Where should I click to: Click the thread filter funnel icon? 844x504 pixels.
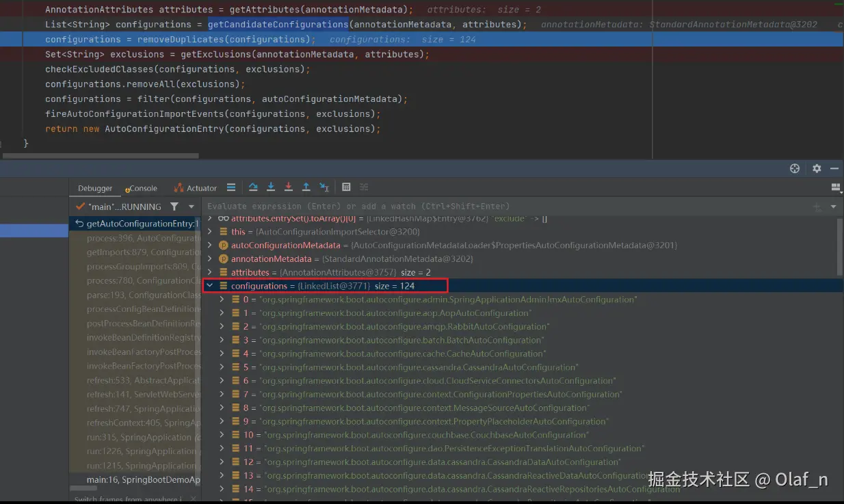click(x=174, y=207)
